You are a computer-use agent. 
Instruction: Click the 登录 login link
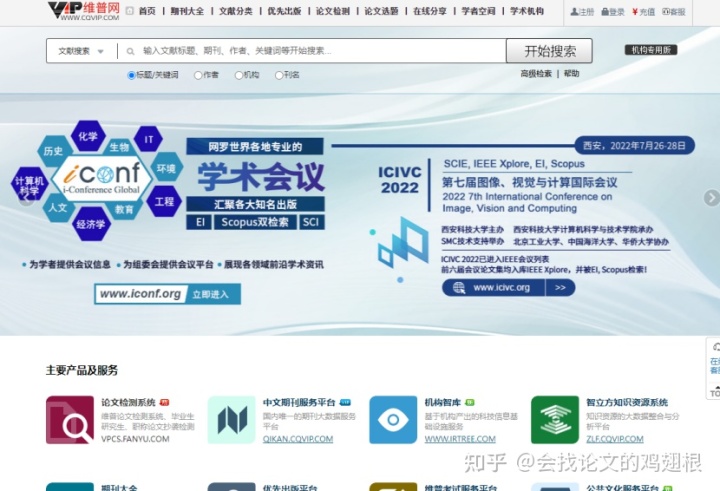coord(613,12)
